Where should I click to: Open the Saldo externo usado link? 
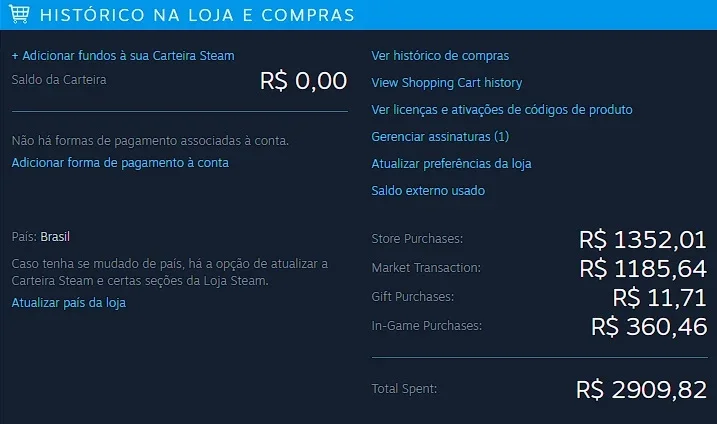coord(428,191)
